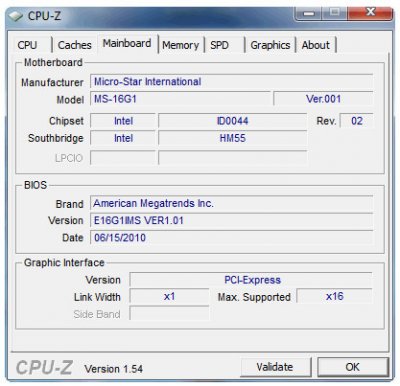Click the Max. Supported x16 value
This screenshot has height=386, width=400.
click(x=334, y=296)
